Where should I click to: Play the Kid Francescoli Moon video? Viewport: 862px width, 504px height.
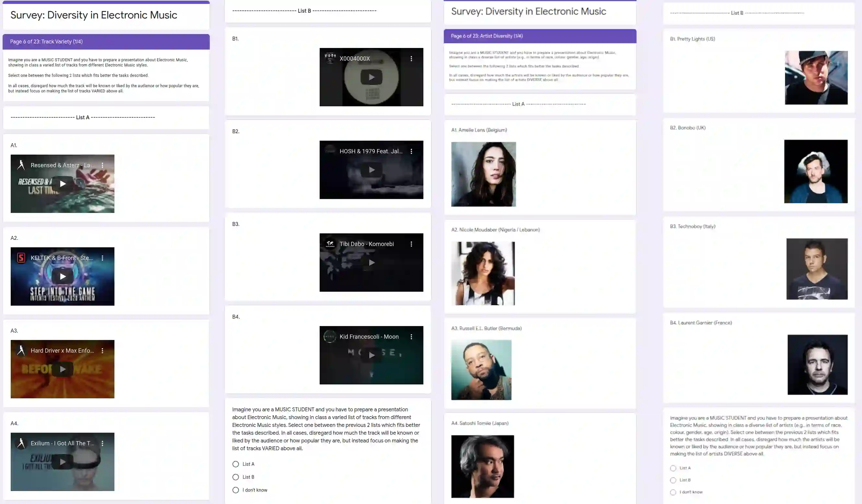pyautogui.click(x=372, y=355)
